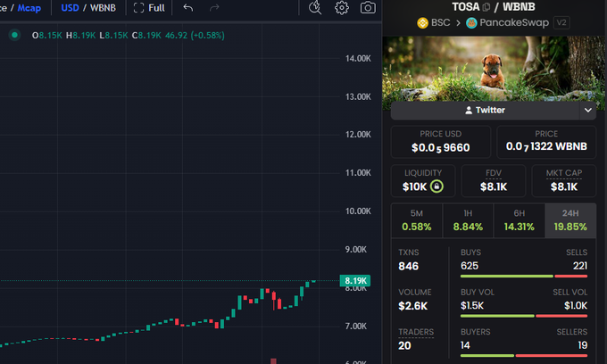Select the 1H timeframe tab
The height and width of the screenshot is (364, 607).
click(468, 220)
